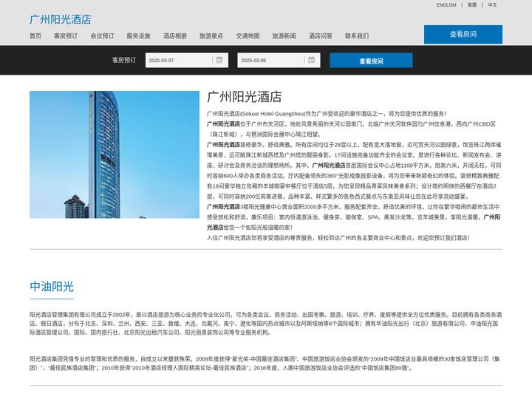This screenshot has height=399, width=532.
Task: Navigate to 旅游景点
Action: point(211,35)
